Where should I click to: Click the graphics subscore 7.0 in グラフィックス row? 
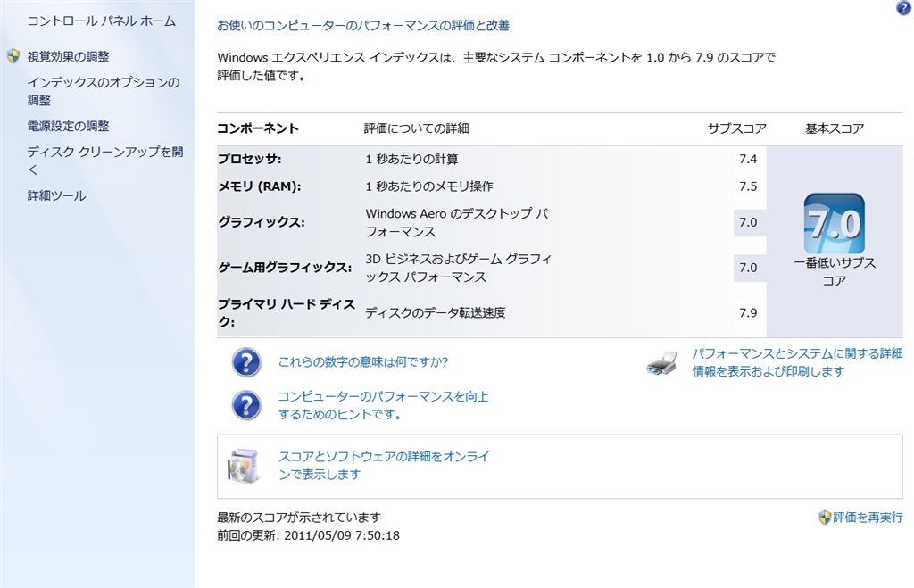point(748,222)
